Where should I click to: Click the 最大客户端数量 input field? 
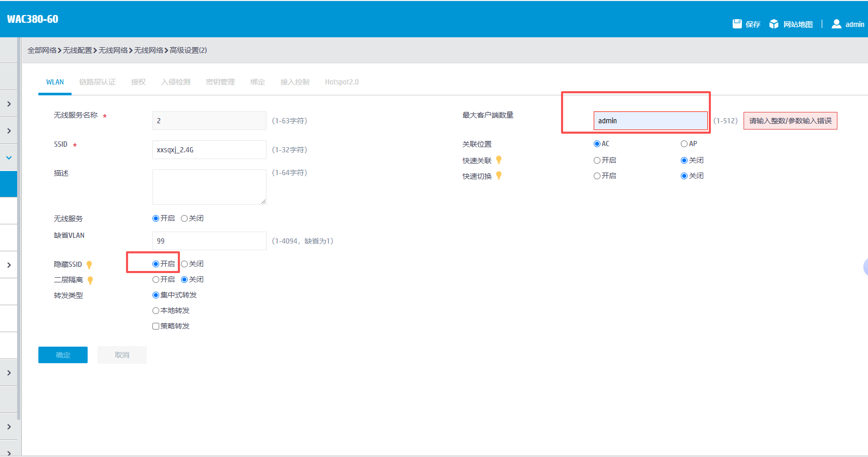coord(650,121)
